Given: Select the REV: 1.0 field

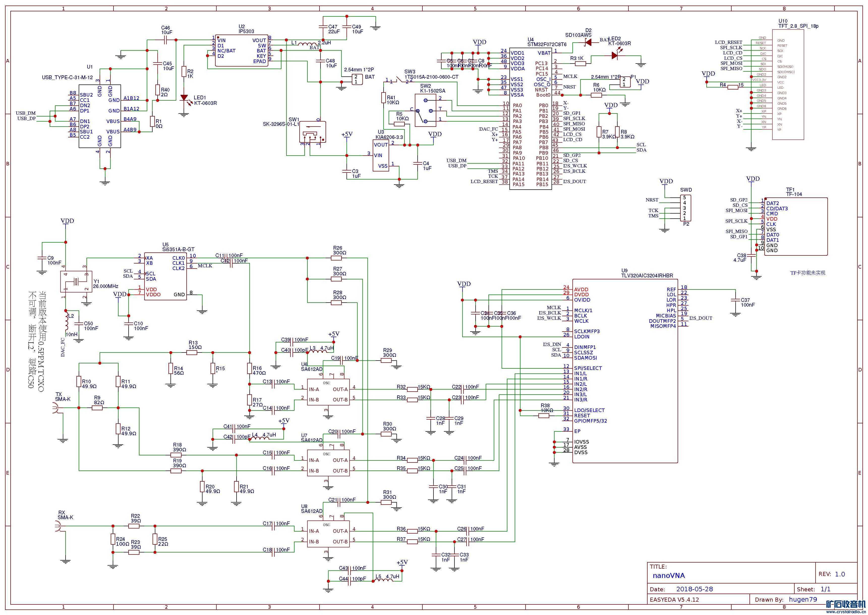Looking at the screenshot, I should coord(832,574).
